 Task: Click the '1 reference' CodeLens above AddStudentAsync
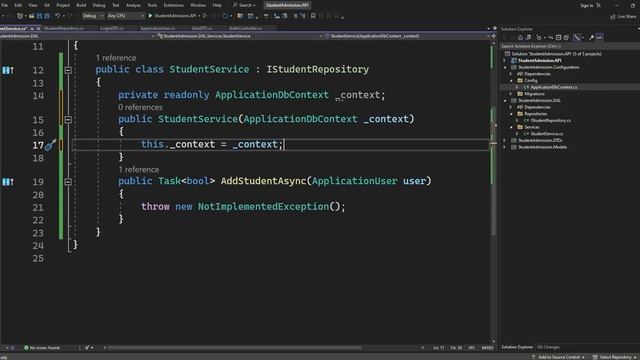tap(139, 169)
